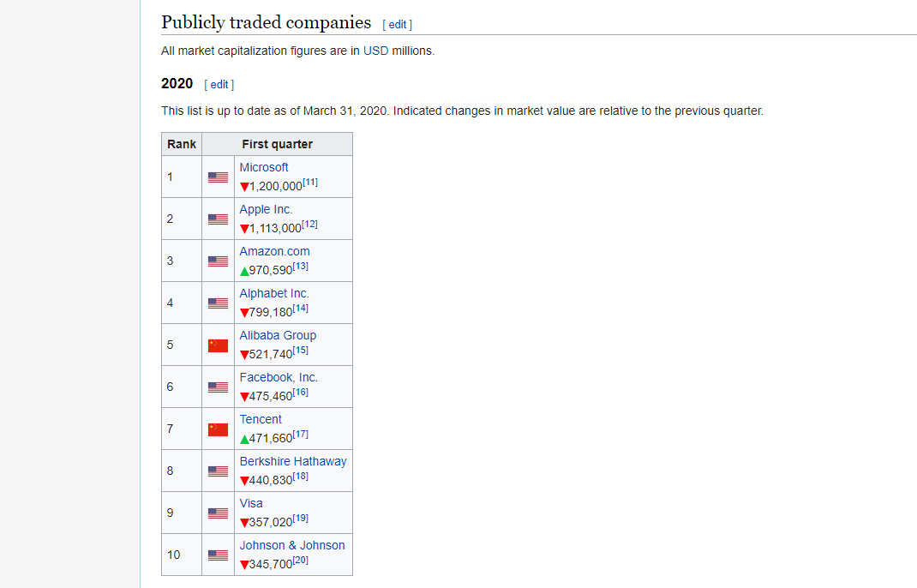Viewport: 917px width, 588px height.
Task: Open citation [12] next to Apple value
Action: [309, 224]
